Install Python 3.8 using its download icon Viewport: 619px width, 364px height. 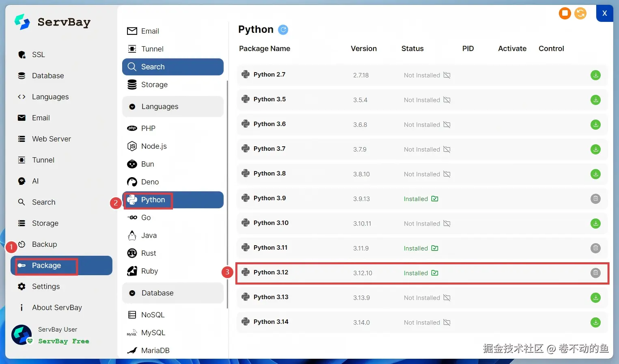coord(595,174)
